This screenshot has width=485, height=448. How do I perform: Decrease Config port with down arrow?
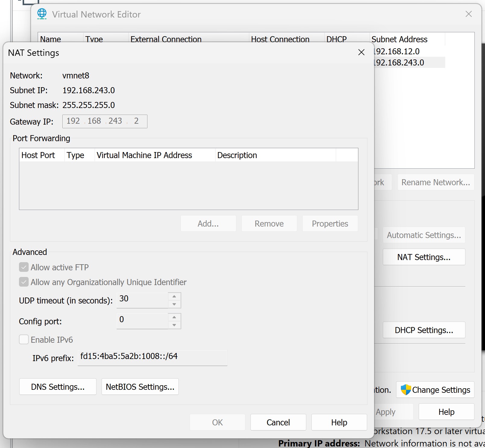tap(174, 325)
